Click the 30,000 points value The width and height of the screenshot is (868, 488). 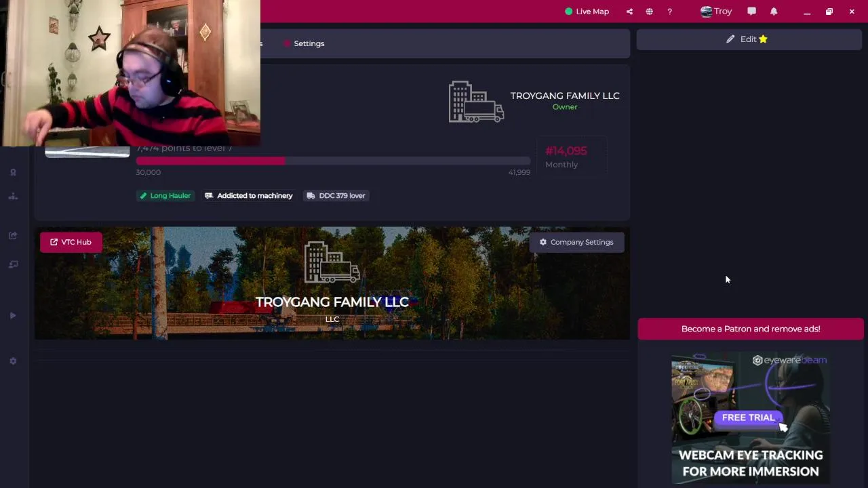148,173
